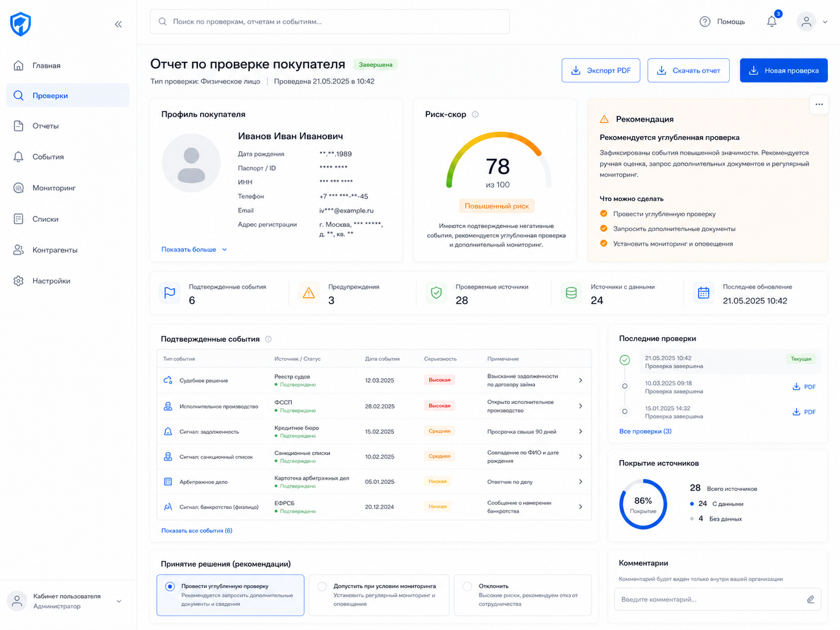Click the Сигнал: санкционный список row icon
The height and width of the screenshot is (630, 840).
168,457
